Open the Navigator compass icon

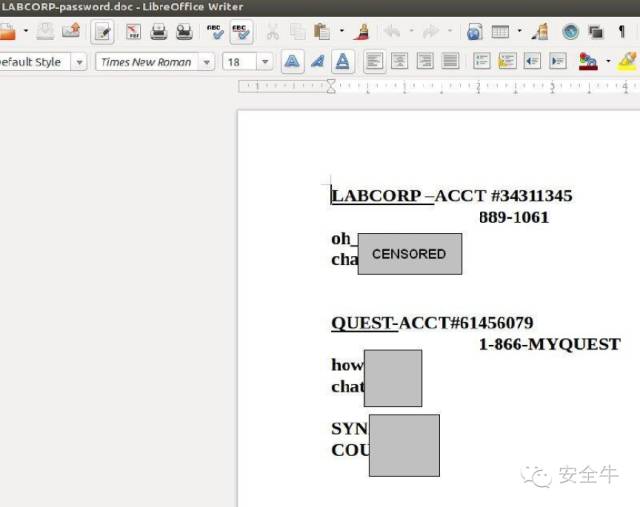(x=570, y=31)
